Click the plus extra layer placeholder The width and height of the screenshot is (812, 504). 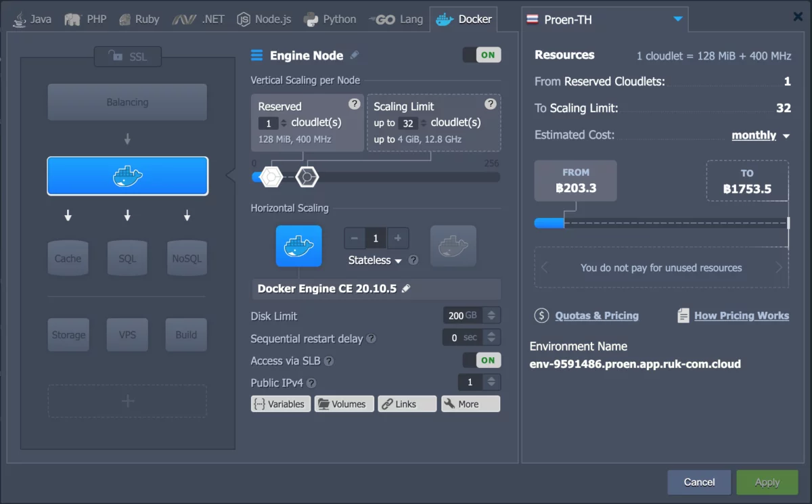127,400
